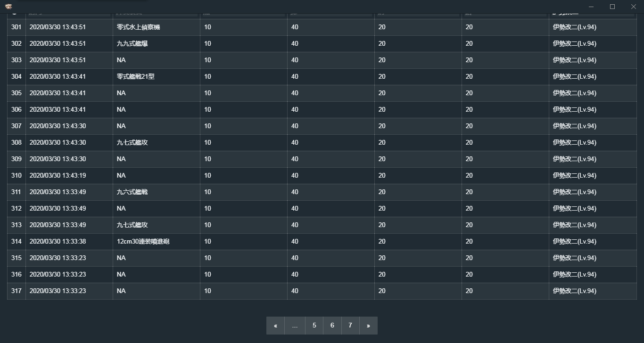Viewport: 644px width, 343px height.
Task: Click 零式艦戦21型 in row 304
Action: click(135, 77)
